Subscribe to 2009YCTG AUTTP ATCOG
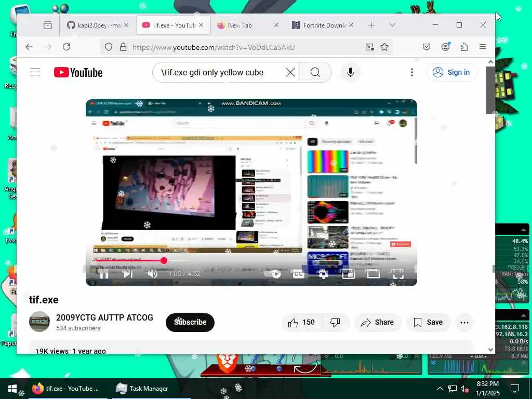Viewport: 532px width, 399px height. coord(190,322)
